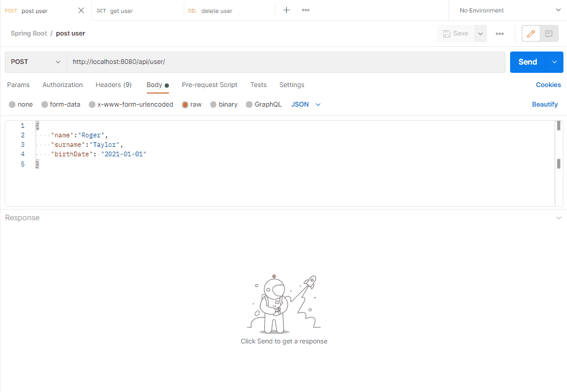
Task: Click the Send button
Action: point(527,62)
